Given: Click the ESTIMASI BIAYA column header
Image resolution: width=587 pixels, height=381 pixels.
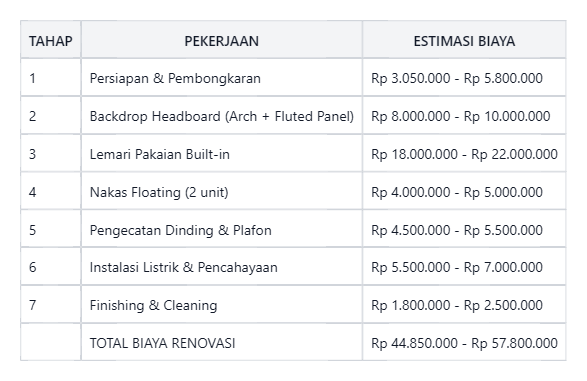Looking at the screenshot, I should coord(464,40).
